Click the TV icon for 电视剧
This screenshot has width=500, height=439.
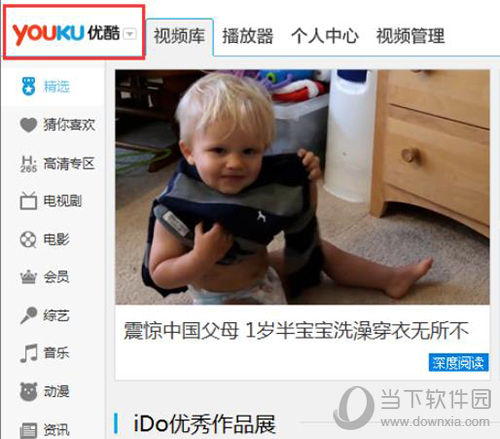click(x=28, y=201)
